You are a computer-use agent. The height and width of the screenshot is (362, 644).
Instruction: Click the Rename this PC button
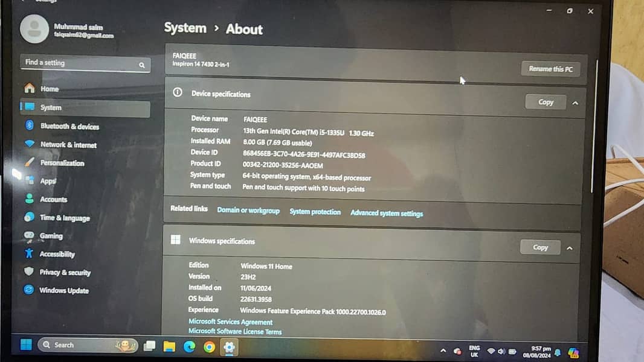[x=550, y=69]
